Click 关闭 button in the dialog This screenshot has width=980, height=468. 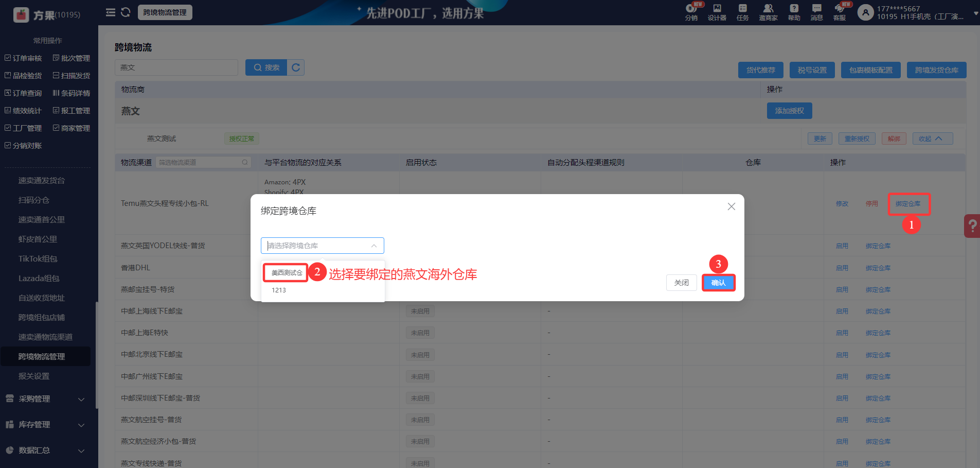682,283
